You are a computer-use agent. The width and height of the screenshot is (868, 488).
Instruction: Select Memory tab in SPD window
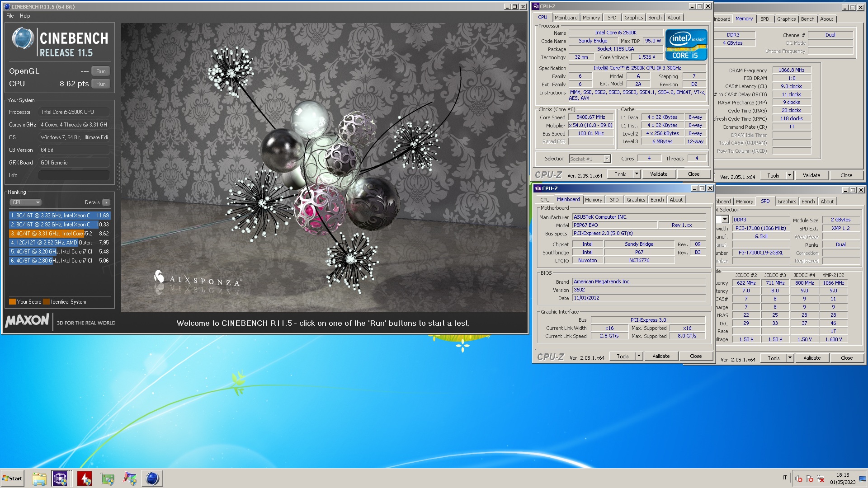point(744,202)
